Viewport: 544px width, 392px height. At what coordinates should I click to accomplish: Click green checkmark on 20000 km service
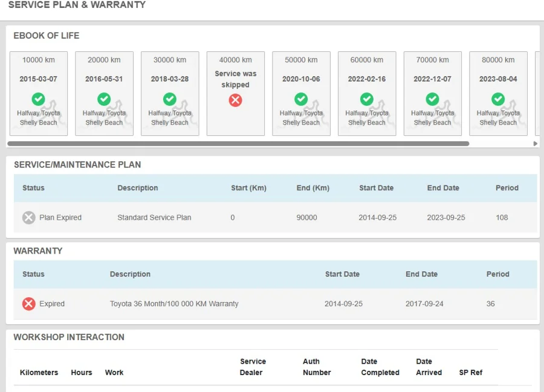pyautogui.click(x=104, y=99)
